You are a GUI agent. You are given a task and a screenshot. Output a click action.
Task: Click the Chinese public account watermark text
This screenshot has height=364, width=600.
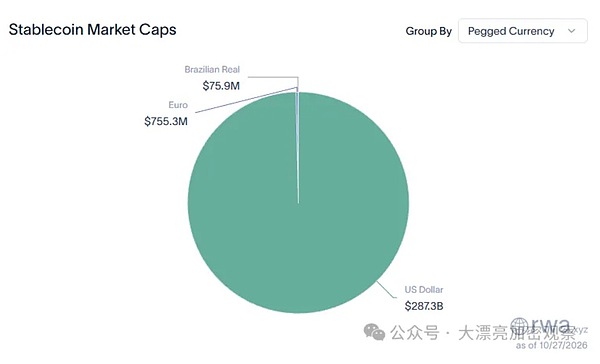click(x=483, y=333)
